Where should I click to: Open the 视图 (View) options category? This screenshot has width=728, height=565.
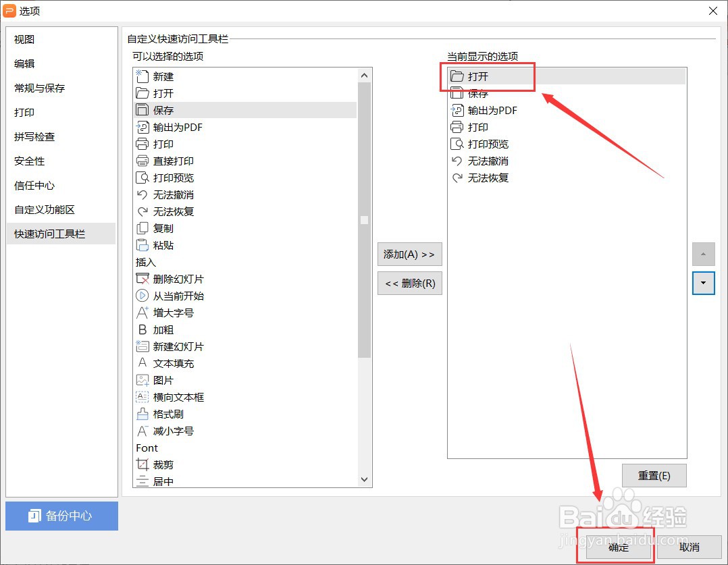[x=61, y=39]
